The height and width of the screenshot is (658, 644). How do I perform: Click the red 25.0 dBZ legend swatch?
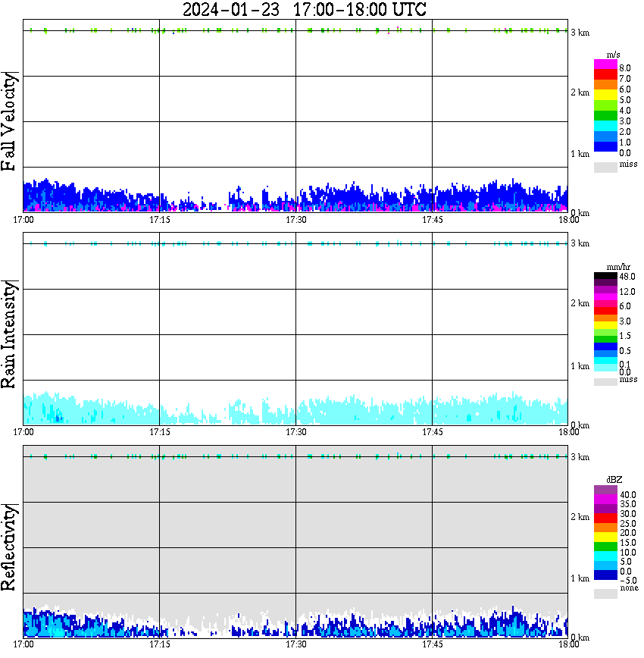tap(605, 519)
